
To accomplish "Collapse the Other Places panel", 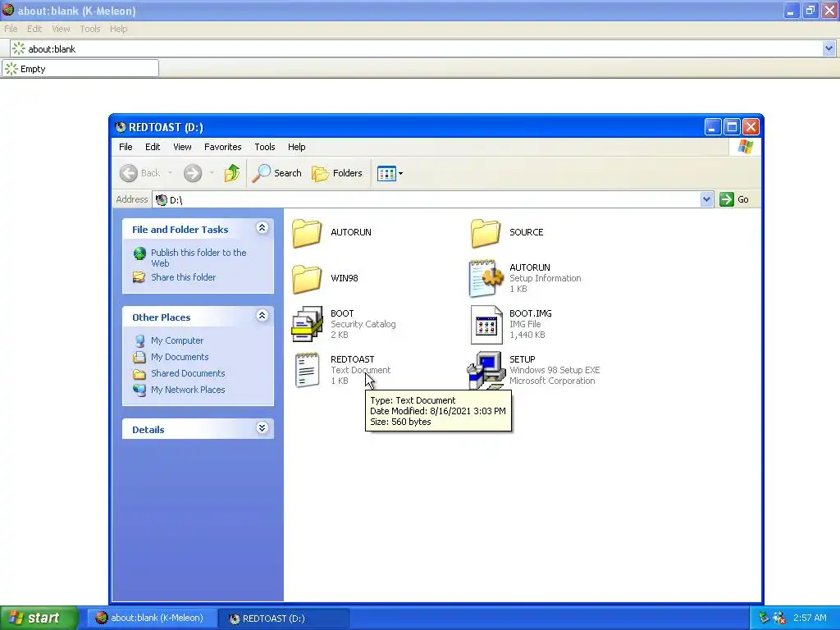I will click(x=262, y=316).
